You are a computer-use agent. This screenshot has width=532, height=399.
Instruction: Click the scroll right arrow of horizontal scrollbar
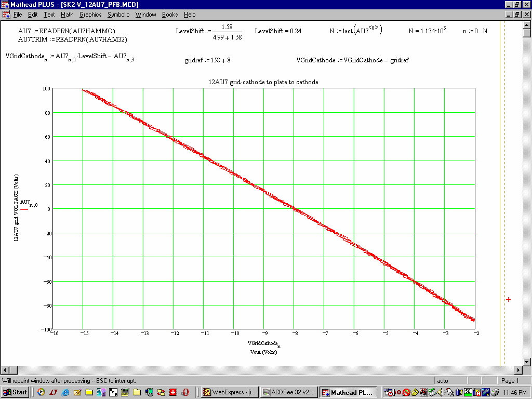(518, 370)
